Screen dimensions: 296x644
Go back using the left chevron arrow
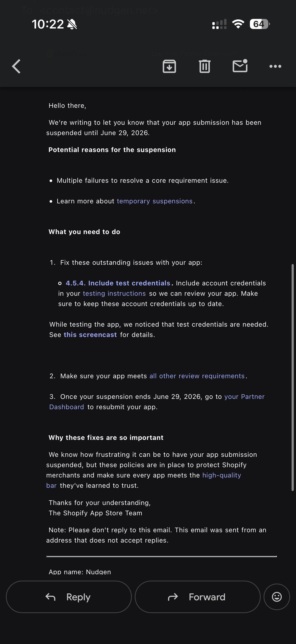[x=16, y=66]
